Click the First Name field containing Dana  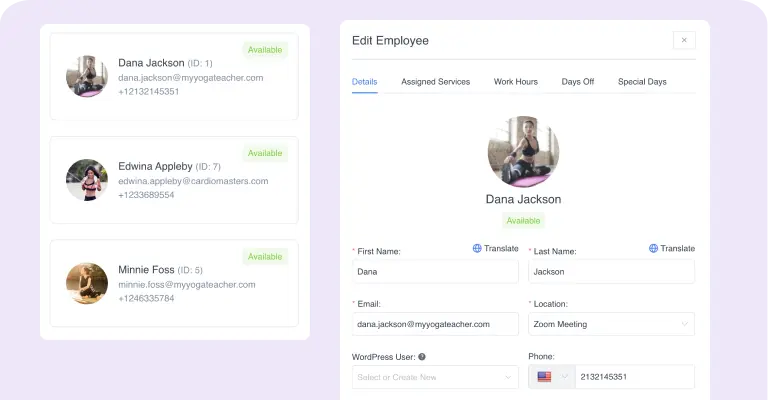click(435, 272)
